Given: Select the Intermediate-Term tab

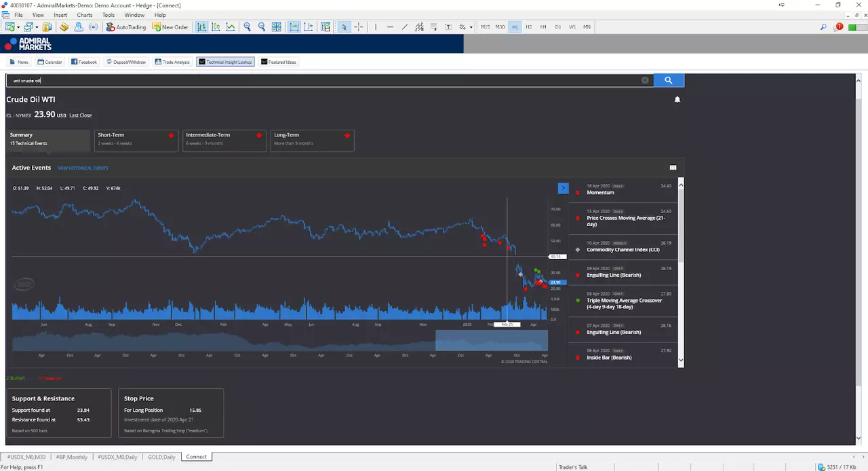Looking at the screenshot, I should (224, 139).
